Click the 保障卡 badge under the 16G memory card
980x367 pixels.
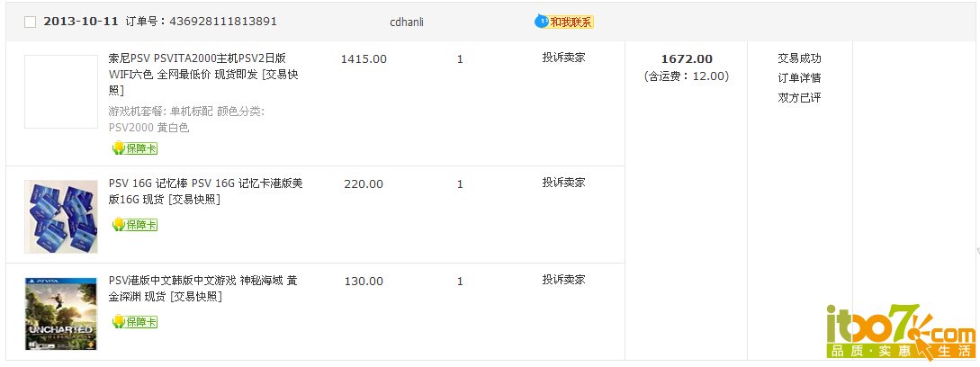click(x=134, y=225)
